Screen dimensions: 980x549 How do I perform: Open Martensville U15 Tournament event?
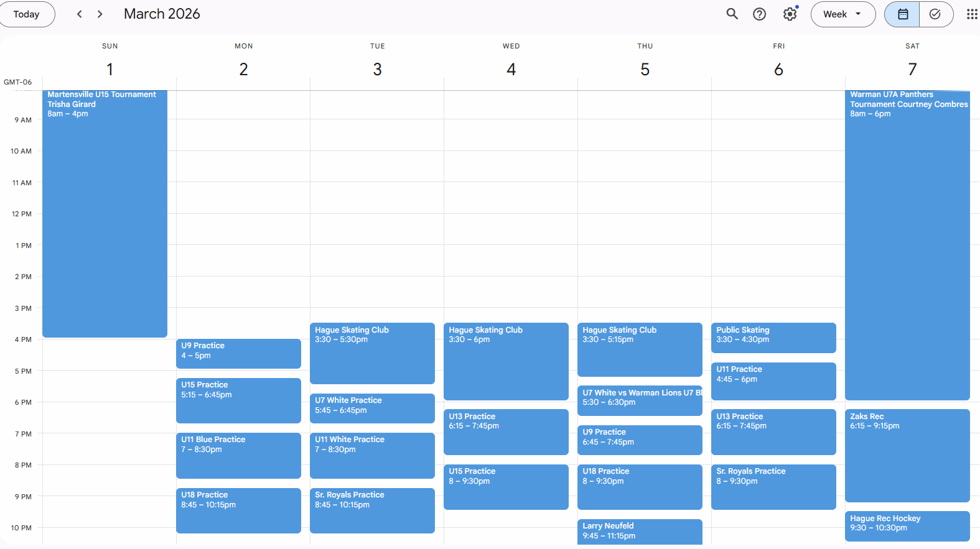coord(105,211)
